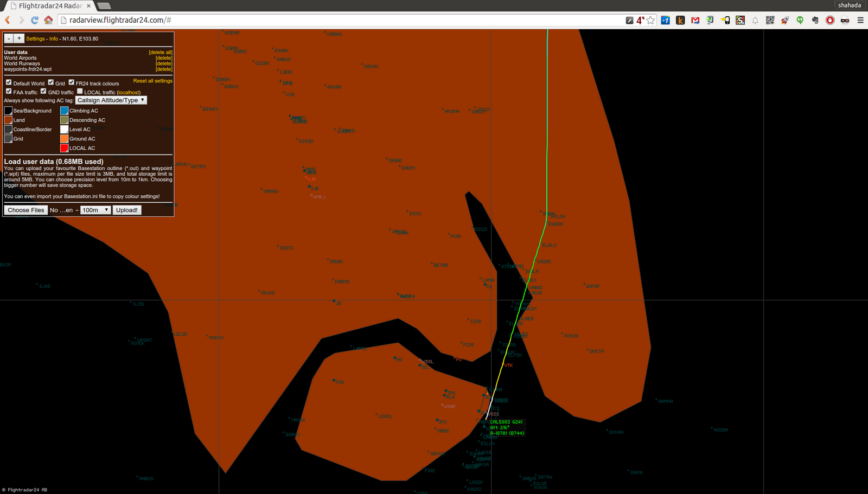Pick the Coastline/Border color swatch
The height and width of the screenshot is (494, 868).
coord(8,129)
